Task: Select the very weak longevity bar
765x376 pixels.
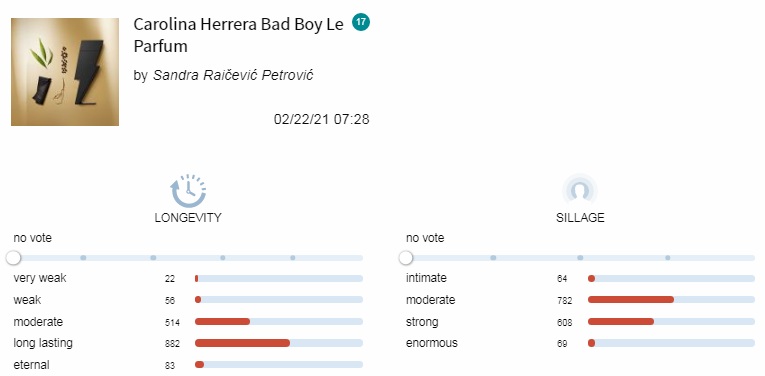Action: pyautogui.click(x=279, y=278)
